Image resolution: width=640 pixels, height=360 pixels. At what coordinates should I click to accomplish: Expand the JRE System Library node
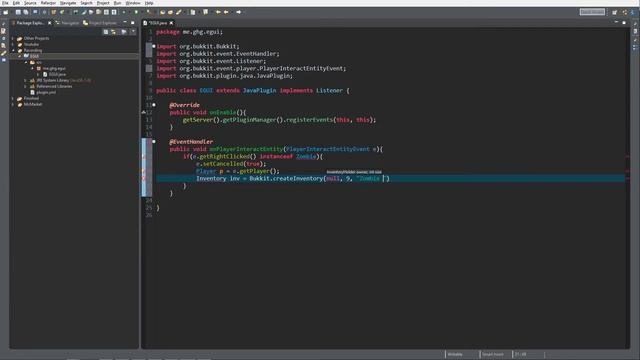26,80
